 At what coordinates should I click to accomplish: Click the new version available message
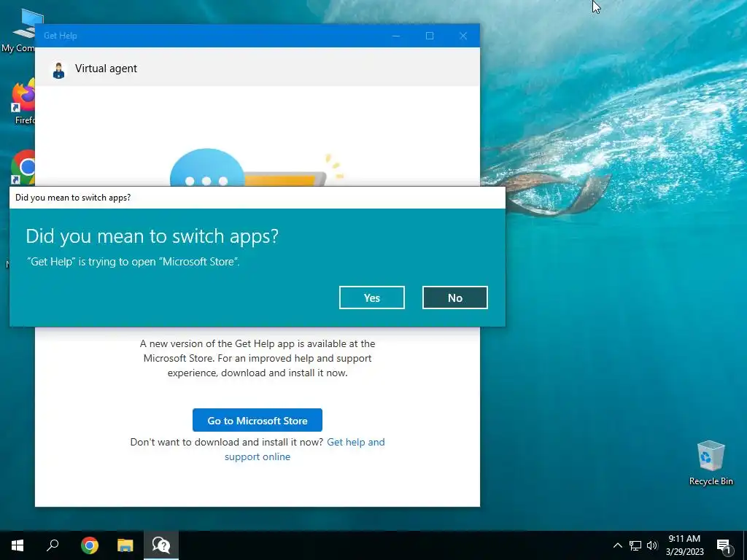point(258,358)
